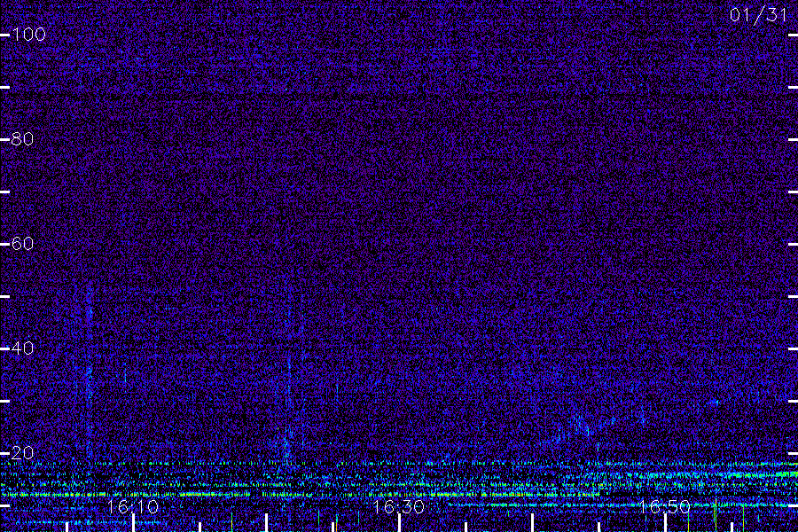
Task: Click the 01/31 date label
Action: pyautogui.click(x=758, y=15)
